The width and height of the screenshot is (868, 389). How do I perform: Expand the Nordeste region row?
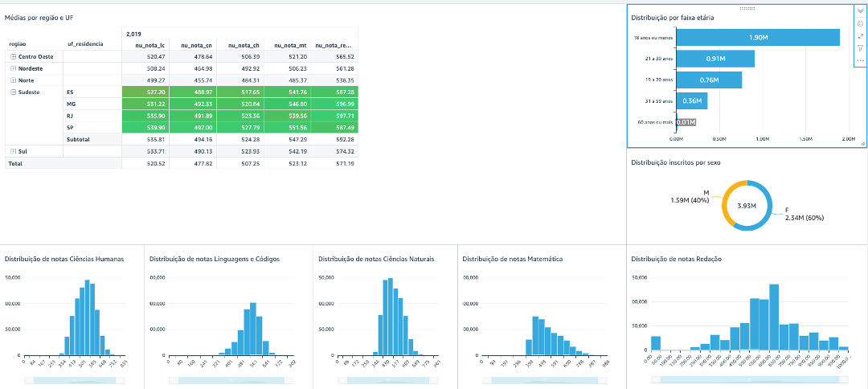(14, 68)
